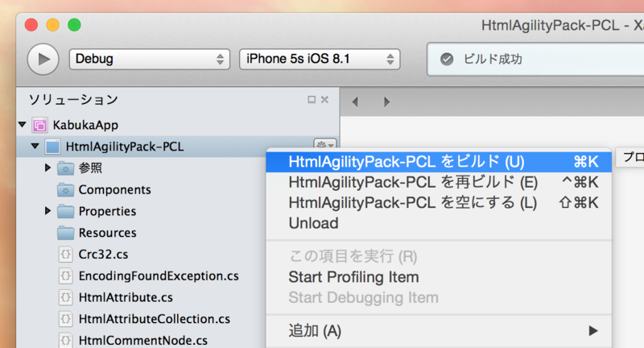The width and height of the screenshot is (644, 348).
Task: Open EncodingFoundException.cs in the tree
Action: click(x=159, y=275)
